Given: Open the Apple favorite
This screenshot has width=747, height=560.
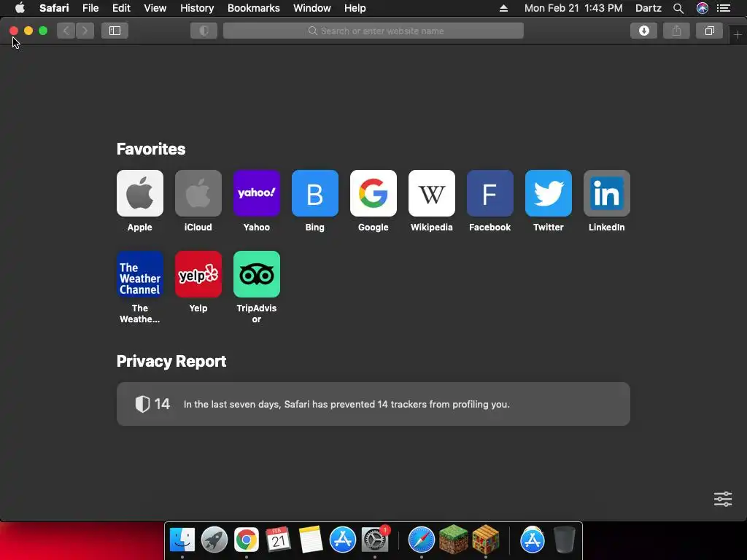Looking at the screenshot, I should point(140,193).
